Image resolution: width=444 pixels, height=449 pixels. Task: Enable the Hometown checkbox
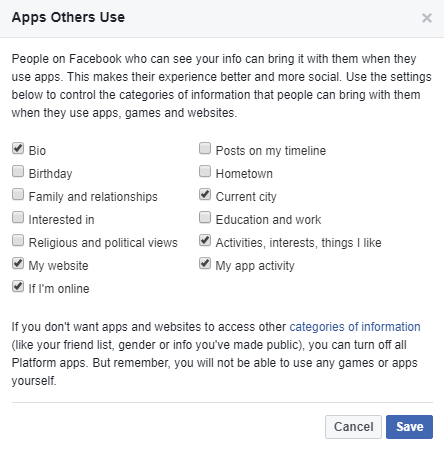(205, 171)
